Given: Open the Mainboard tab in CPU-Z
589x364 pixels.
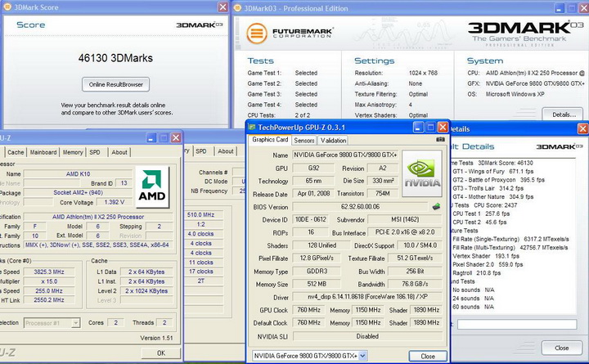Looking at the screenshot, I should click(43, 152).
